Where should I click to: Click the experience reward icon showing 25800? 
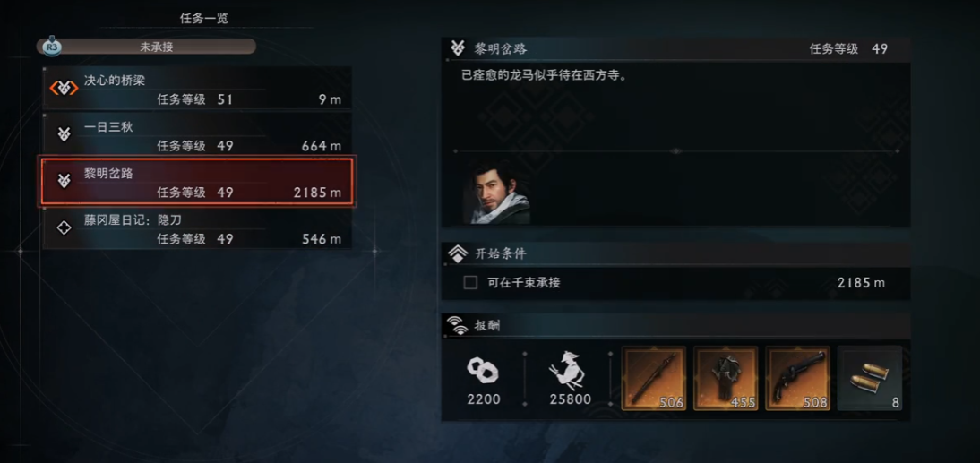pyautogui.click(x=568, y=373)
